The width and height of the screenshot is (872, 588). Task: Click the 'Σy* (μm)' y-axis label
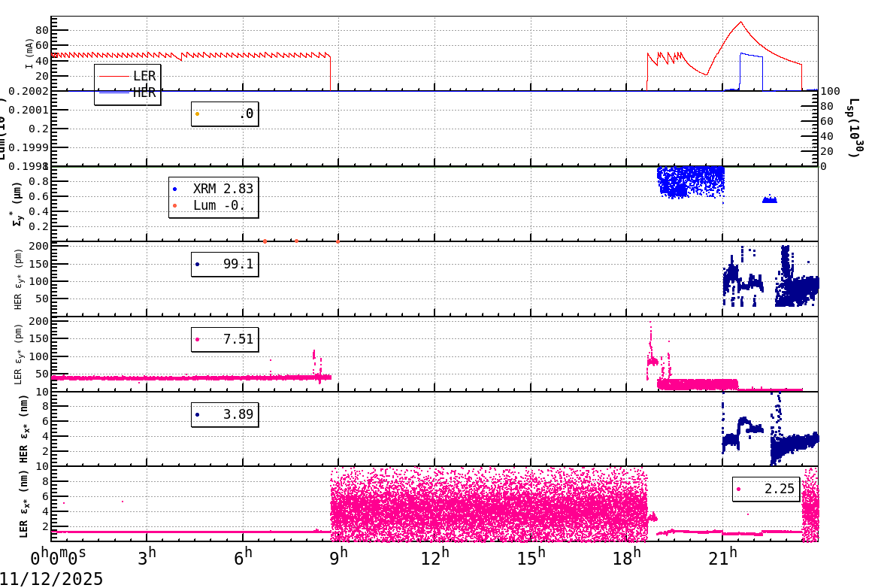coord(18,204)
